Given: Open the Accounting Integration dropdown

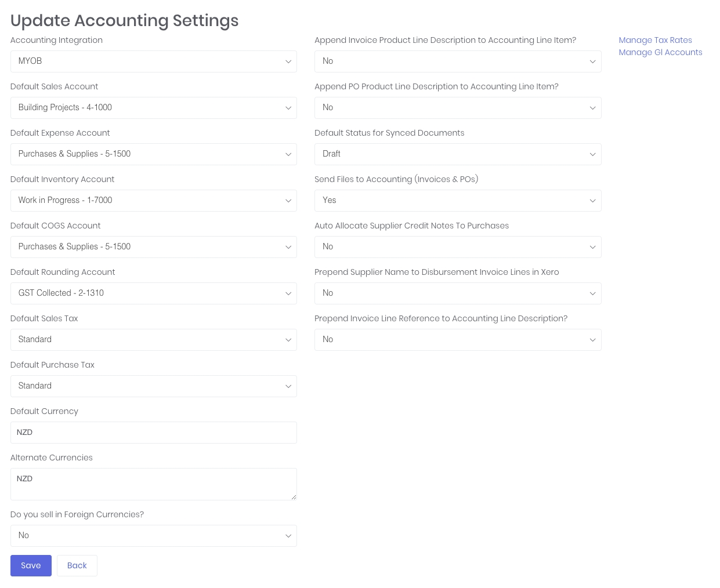Looking at the screenshot, I should [x=153, y=61].
